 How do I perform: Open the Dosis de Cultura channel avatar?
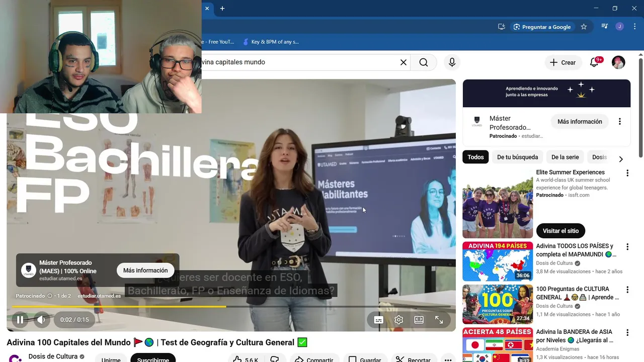coord(15,358)
